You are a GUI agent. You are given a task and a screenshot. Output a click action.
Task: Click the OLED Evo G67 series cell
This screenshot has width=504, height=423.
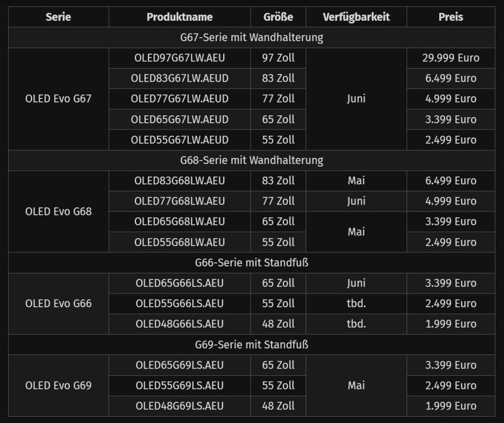coord(58,99)
